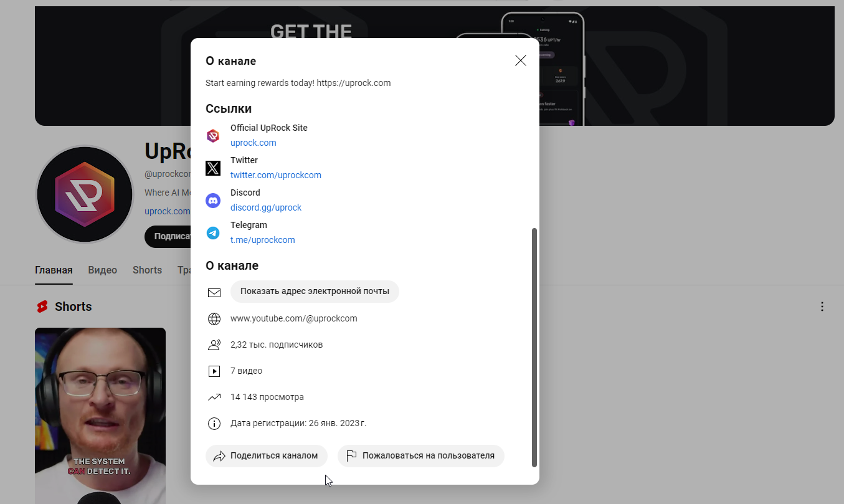Click the Telegram icon in links
Viewport: 844px width, 504px height.
213,233
